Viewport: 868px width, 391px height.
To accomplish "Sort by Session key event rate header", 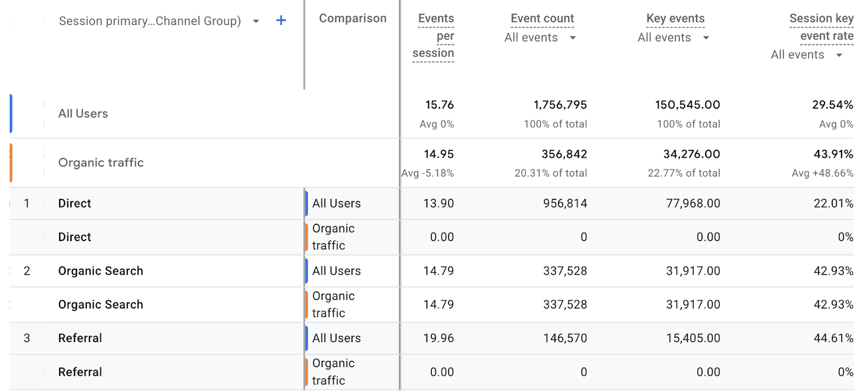I will coord(821,27).
